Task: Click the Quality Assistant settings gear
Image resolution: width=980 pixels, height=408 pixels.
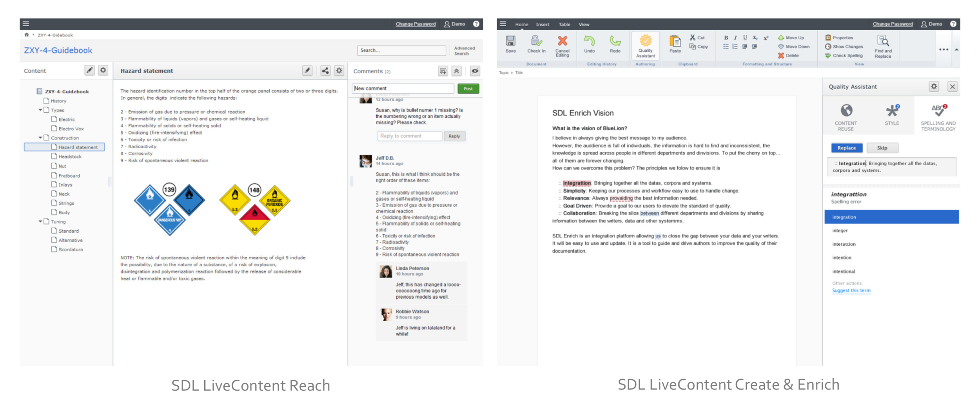Action: (934, 86)
